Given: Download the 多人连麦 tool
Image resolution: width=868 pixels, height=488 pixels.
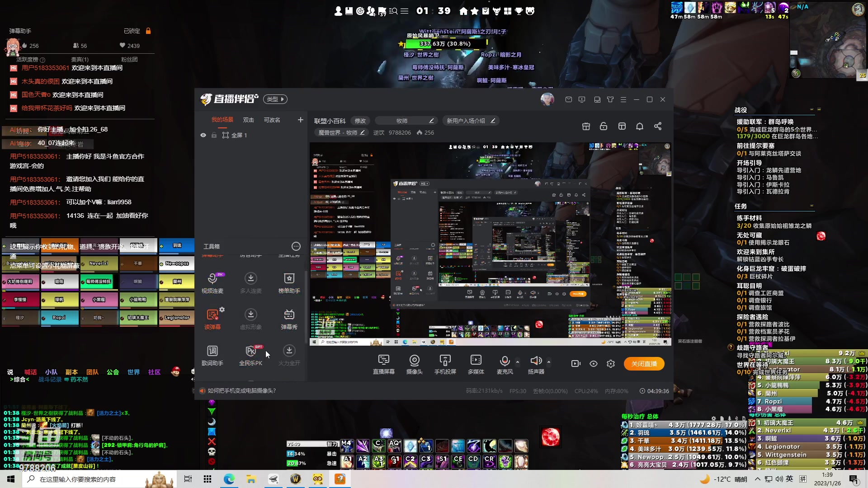Looking at the screenshot, I should tap(251, 283).
